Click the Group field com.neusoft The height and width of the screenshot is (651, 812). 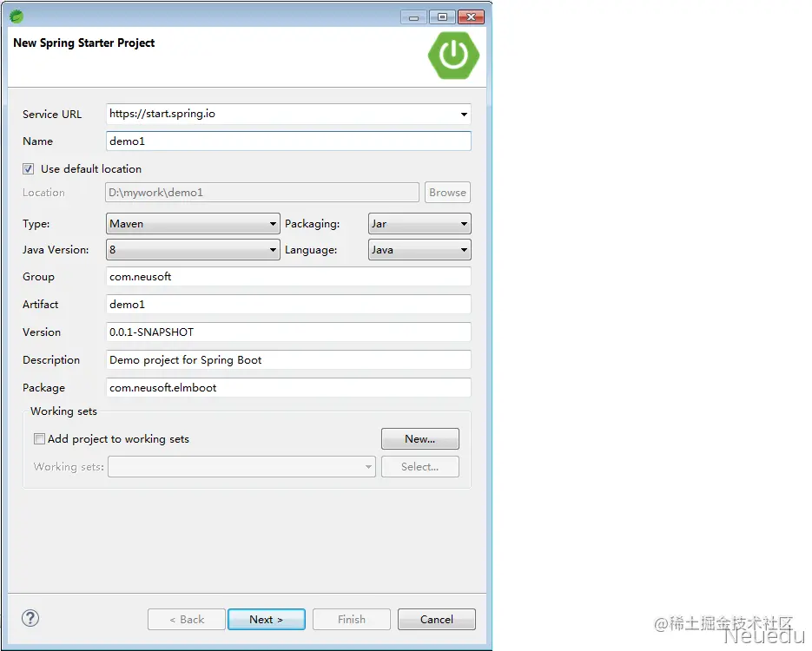(x=288, y=276)
